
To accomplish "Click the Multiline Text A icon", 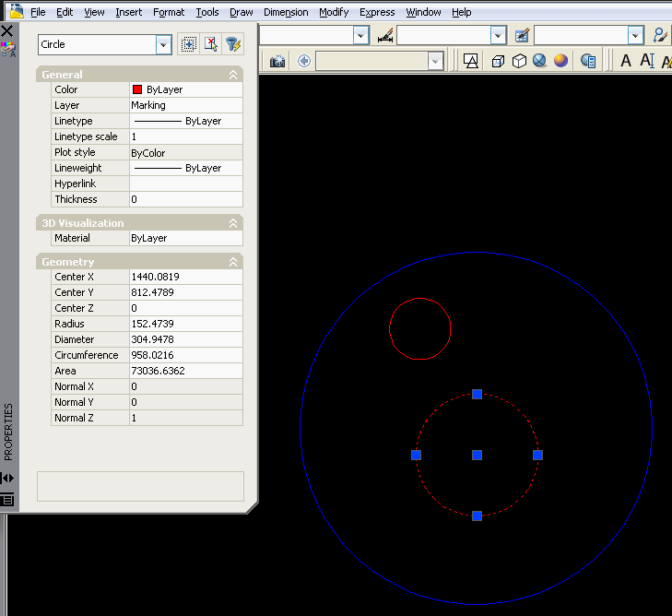I will (626, 61).
